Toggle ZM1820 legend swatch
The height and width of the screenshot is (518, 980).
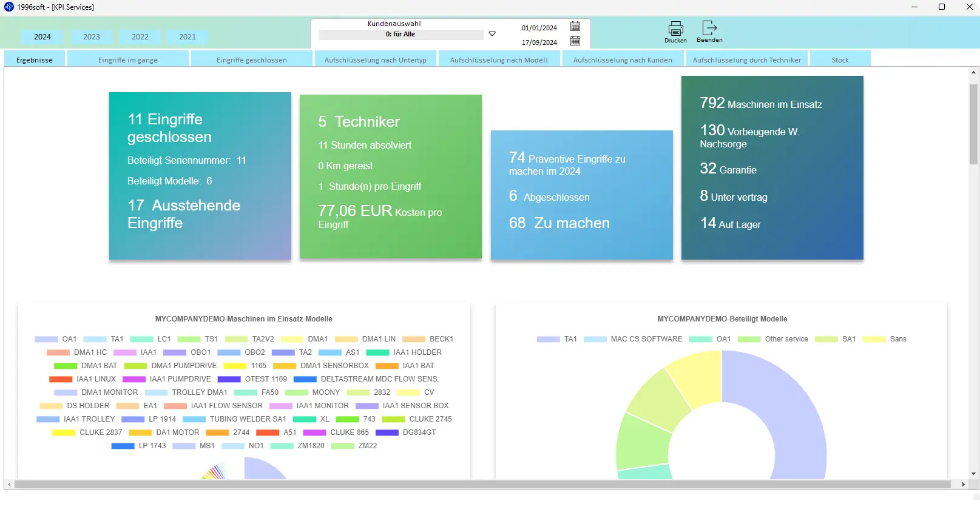[282, 446]
